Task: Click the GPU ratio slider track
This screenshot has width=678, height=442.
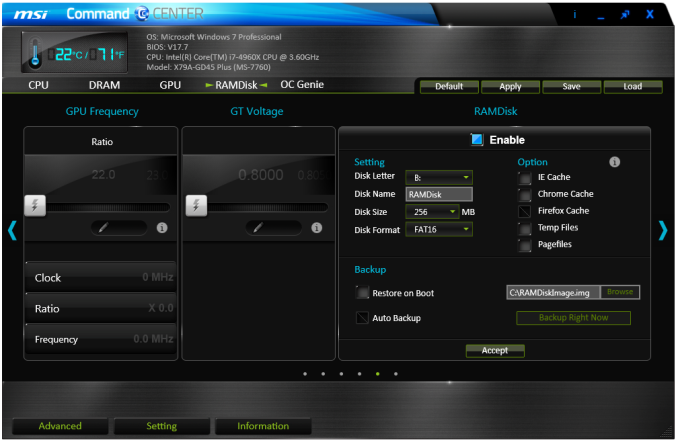Action: click(x=108, y=207)
